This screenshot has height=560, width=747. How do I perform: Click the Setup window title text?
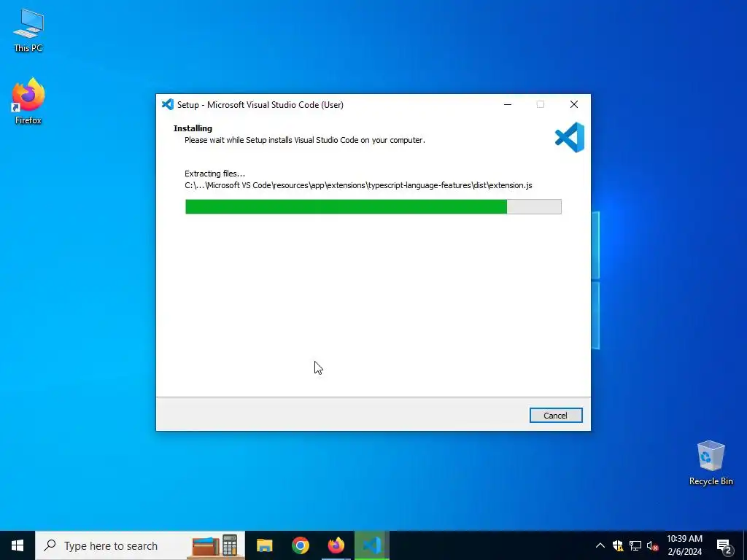[260, 105]
